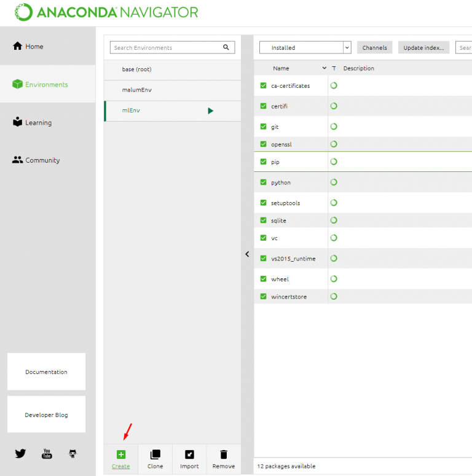Click the Create environment plus icon
This screenshot has height=476, width=472.
[121, 455]
